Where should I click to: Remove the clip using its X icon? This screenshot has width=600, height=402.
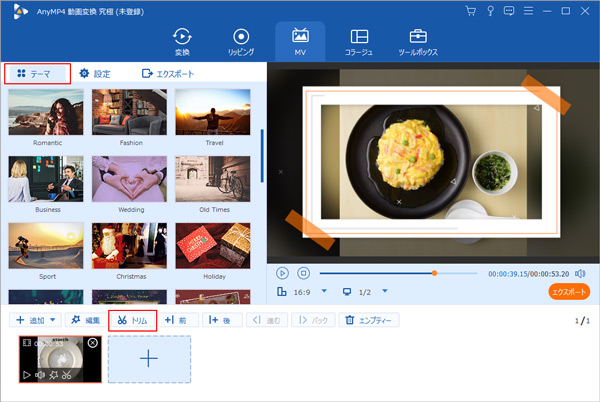pyautogui.click(x=93, y=343)
